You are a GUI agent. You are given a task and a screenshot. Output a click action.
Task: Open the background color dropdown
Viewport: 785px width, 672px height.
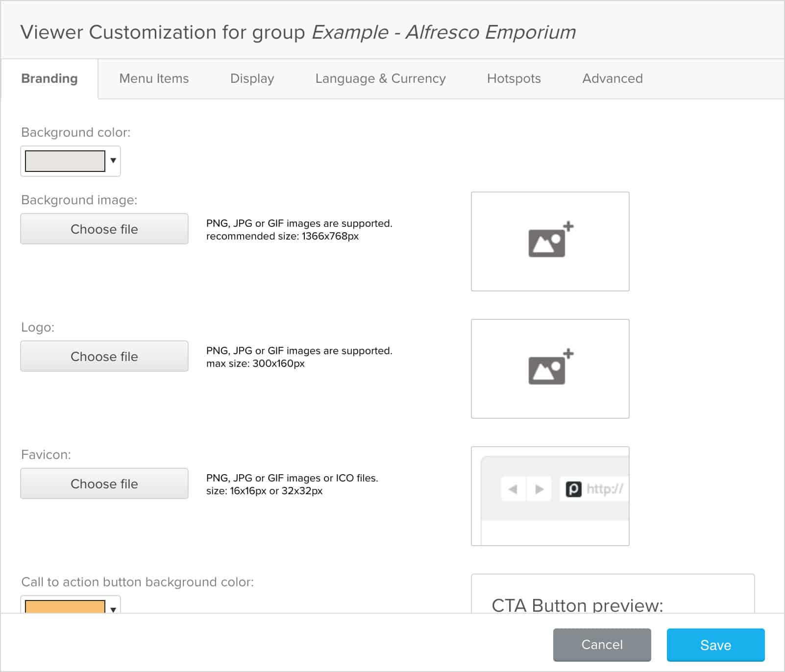click(x=114, y=161)
